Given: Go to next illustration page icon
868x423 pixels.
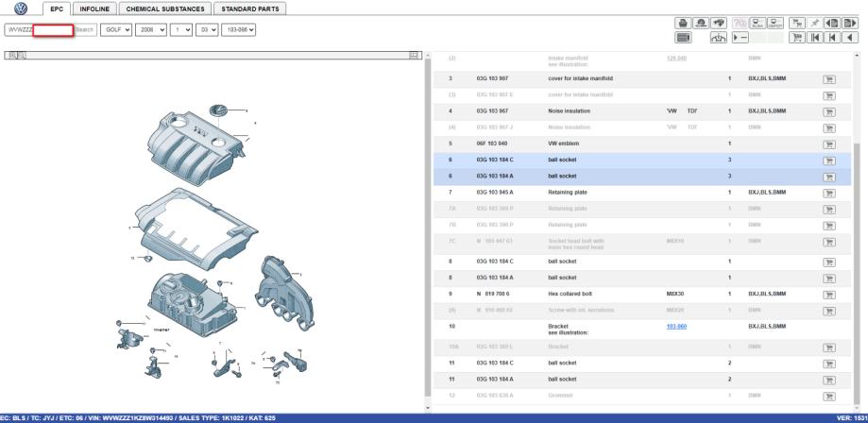Looking at the screenshot, I should (850, 23).
